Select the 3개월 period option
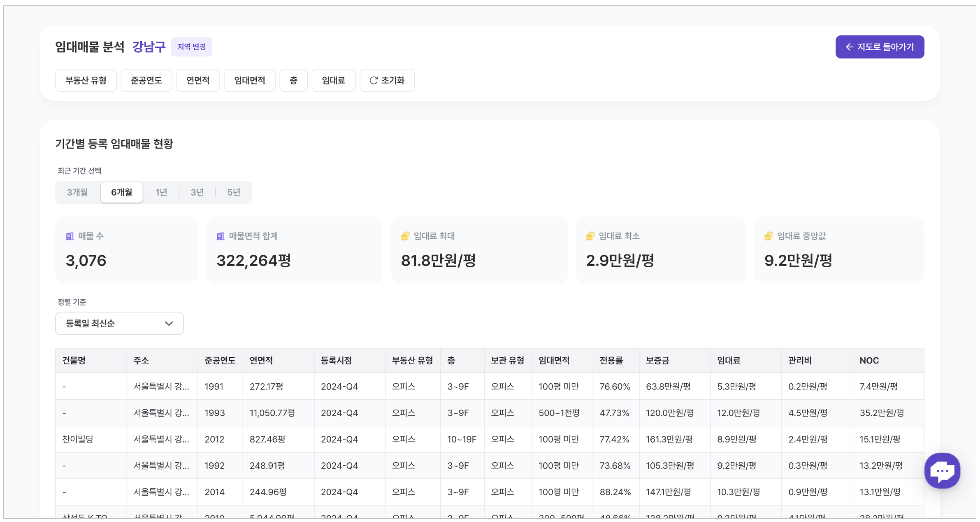The width and height of the screenshot is (980, 522). point(77,192)
